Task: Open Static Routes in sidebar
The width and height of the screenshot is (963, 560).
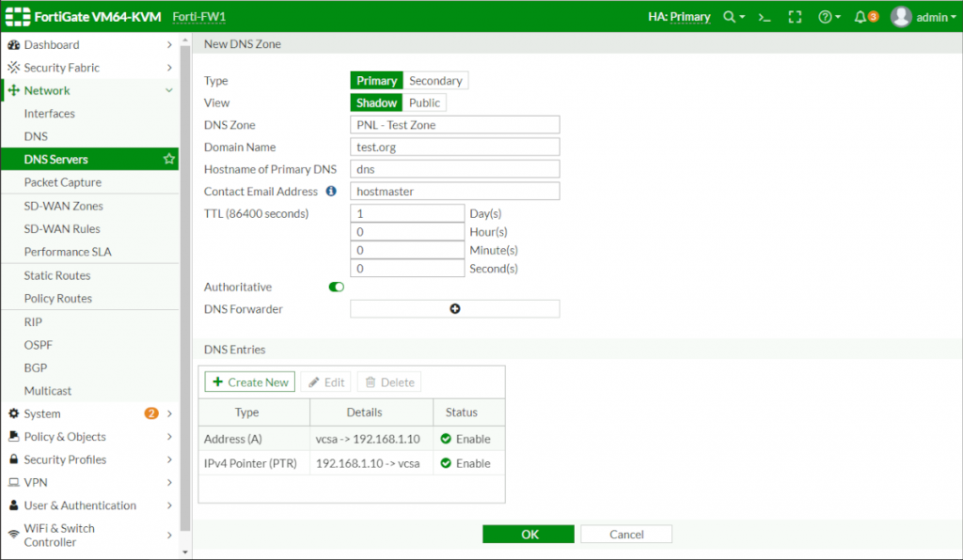Action: tap(57, 275)
